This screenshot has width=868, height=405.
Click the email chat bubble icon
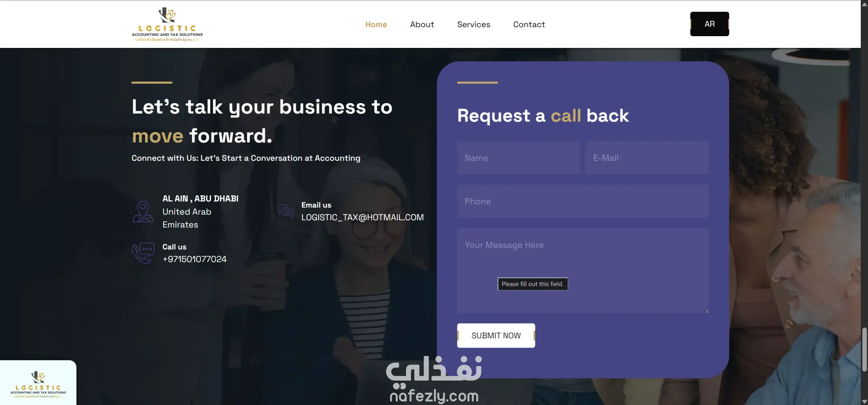pos(286,211)
